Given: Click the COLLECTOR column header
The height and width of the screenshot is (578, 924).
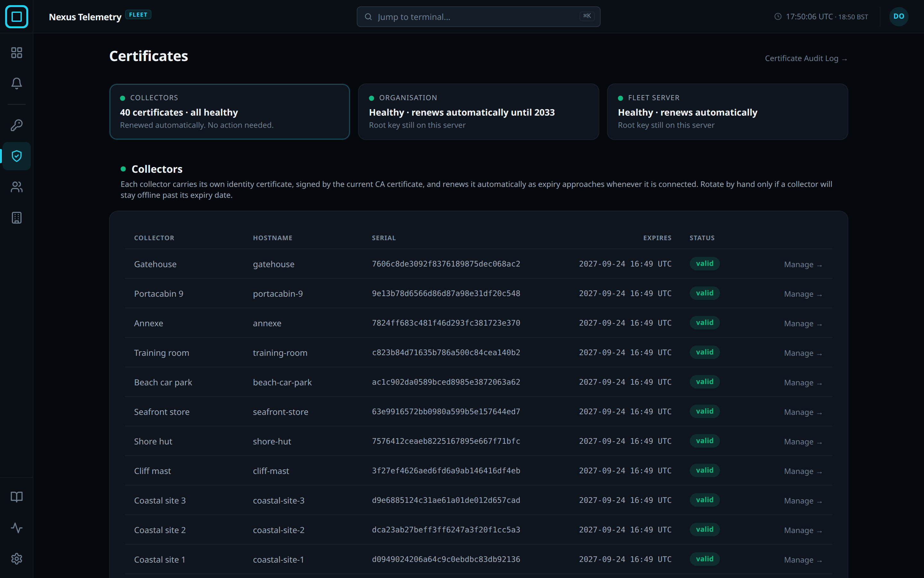Looking at the screenshot, I should (154, 238).
